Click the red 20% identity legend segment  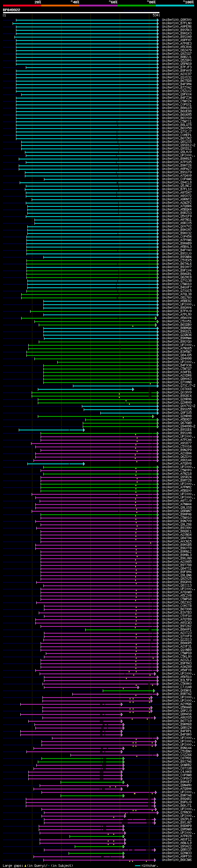pos(22,6)
